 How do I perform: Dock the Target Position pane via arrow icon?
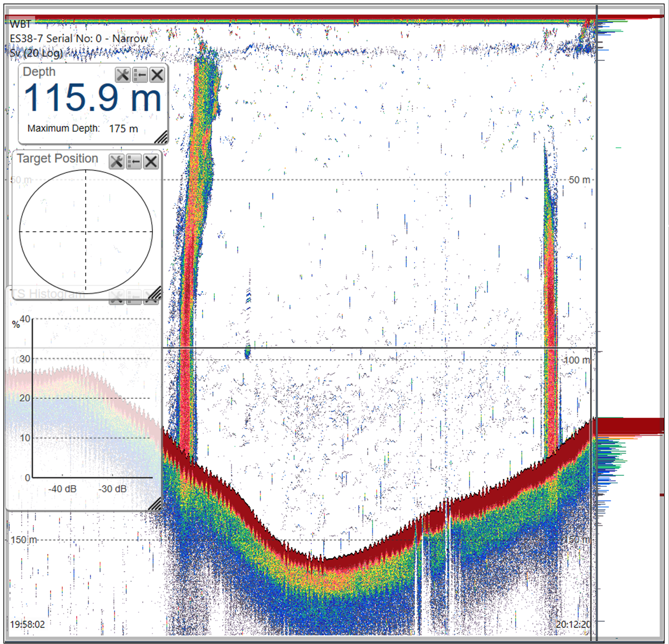click(x=134, y=162)
